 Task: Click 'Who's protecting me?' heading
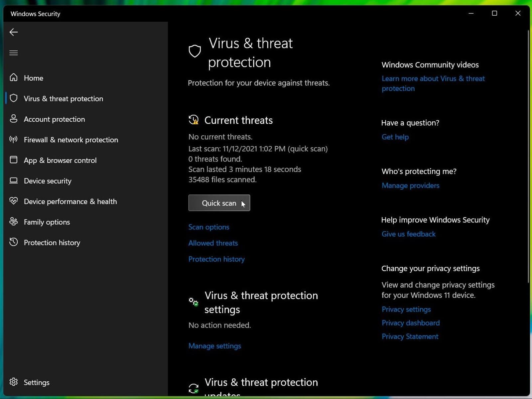(x=419, y=172)
